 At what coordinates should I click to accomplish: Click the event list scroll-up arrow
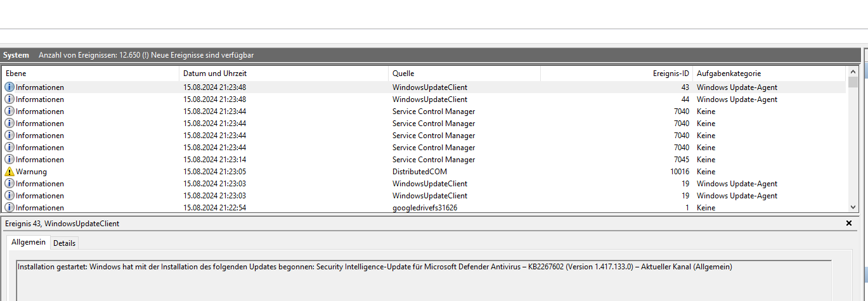[x=853, y=73]
